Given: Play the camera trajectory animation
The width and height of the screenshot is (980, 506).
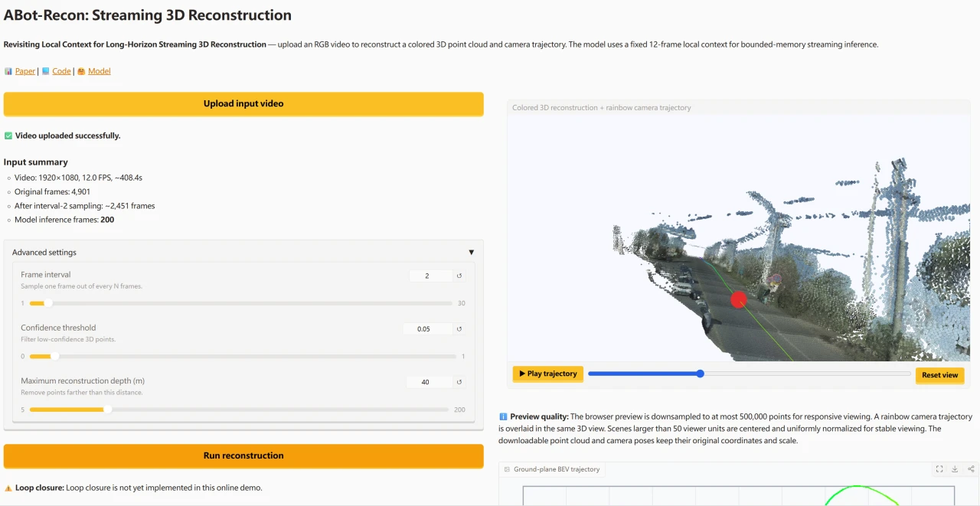Looking at the screenshot, I should pyautogui.click(x=548, y=374).
